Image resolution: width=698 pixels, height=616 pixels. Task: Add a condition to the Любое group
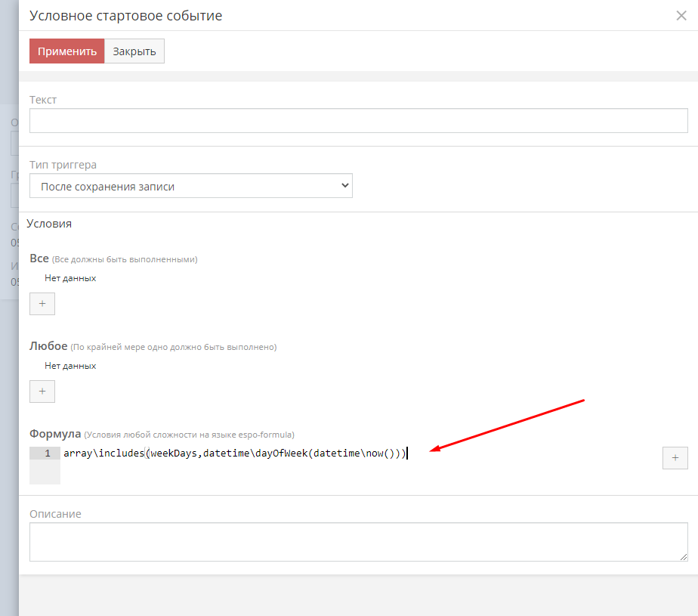(x=42, y=391)
